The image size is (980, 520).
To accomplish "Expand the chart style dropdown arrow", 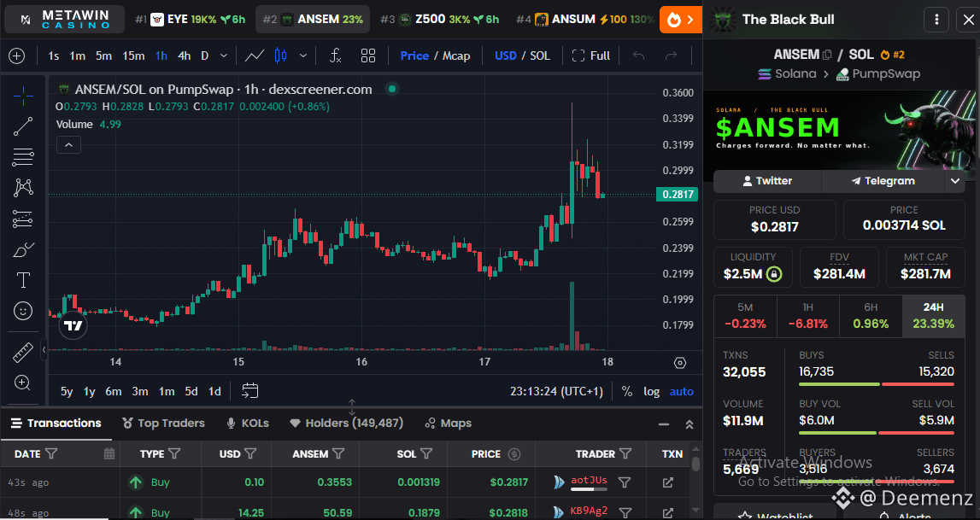I will 303,56.
